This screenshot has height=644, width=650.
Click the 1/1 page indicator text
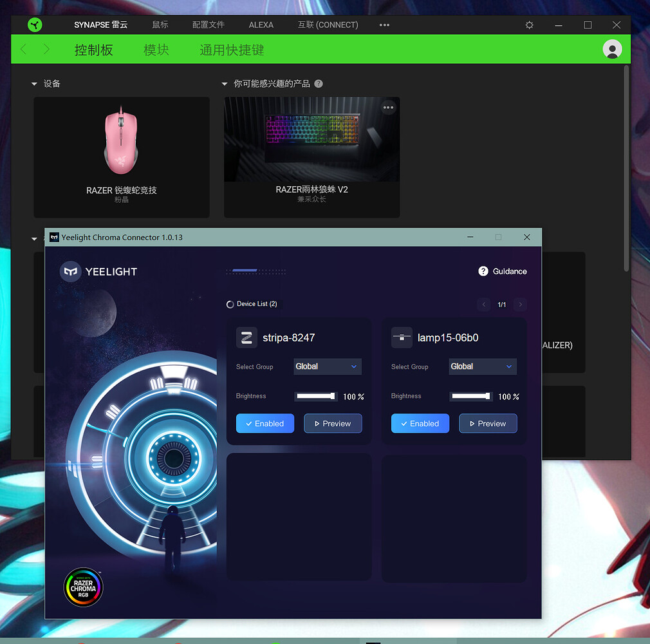pos(501,305)
